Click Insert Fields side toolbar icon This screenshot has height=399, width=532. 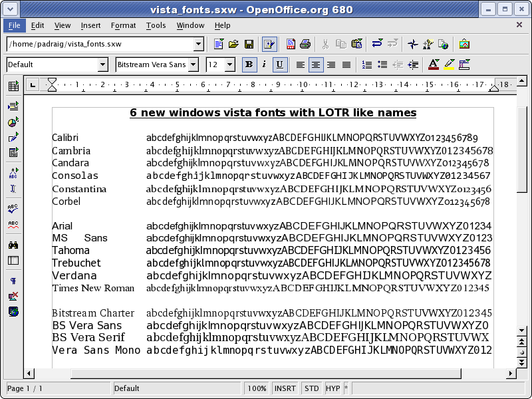13,106
